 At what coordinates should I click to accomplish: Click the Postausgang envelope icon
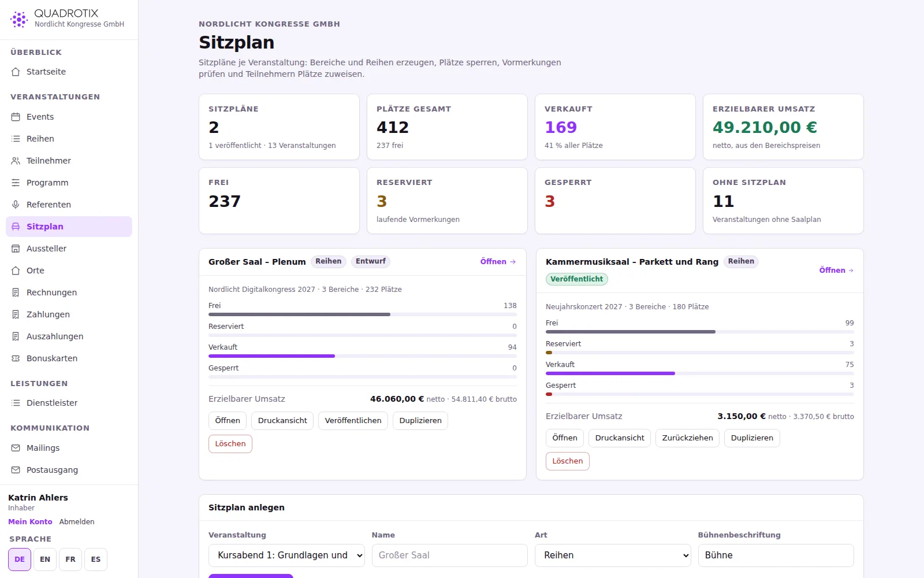point(16,470)
